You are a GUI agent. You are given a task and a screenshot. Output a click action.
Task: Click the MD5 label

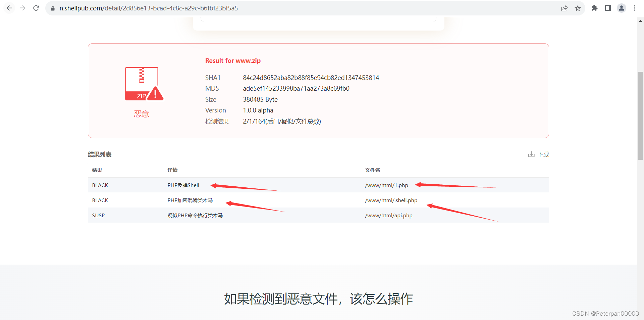212,88
